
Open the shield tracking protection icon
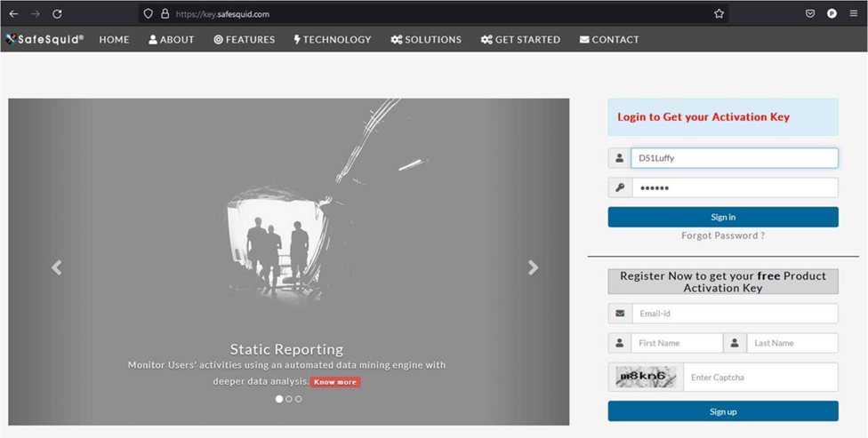[x=148, y=14]
